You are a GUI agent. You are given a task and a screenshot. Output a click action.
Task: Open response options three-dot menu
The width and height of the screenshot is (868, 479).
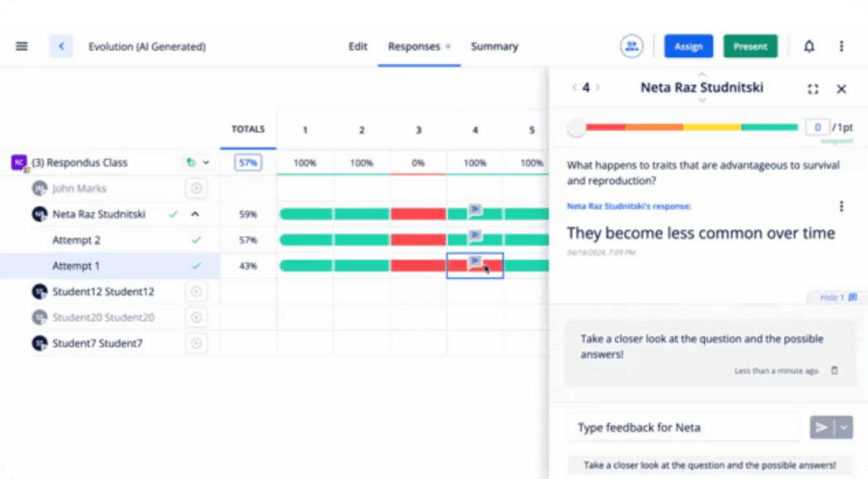pyautogui.click(x=841, y=206)
